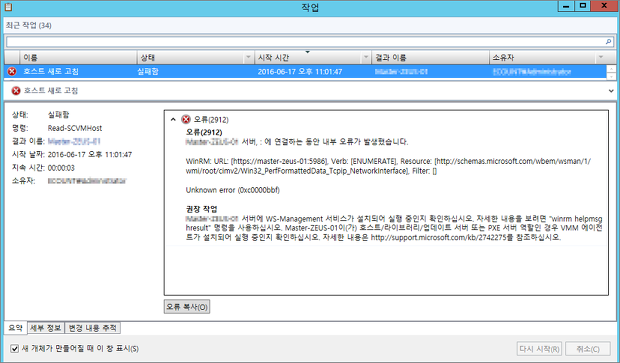This screenshot has width=620, height=363.
Task: Click the red error icon beside 오류(2912)
Action: 185,119
